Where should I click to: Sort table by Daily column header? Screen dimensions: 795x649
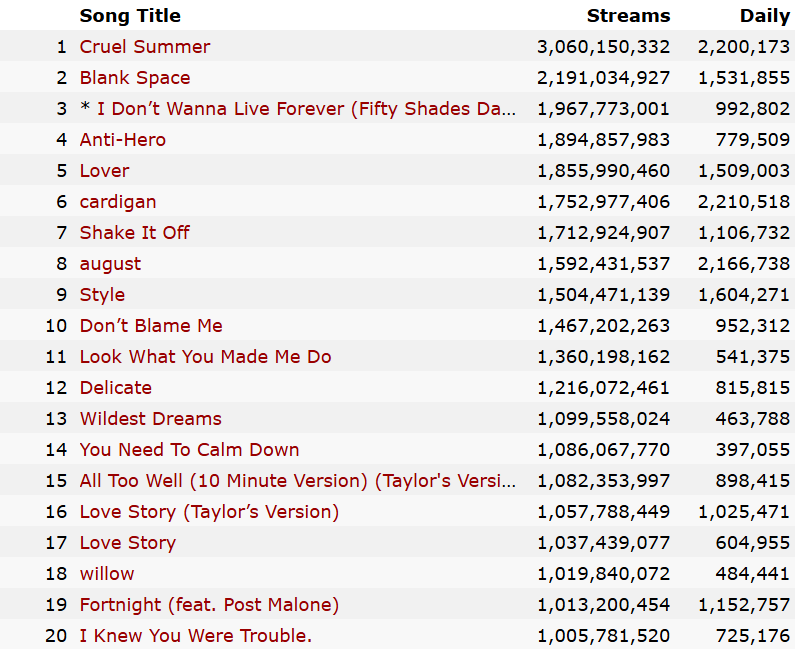[x=765, y=16]
